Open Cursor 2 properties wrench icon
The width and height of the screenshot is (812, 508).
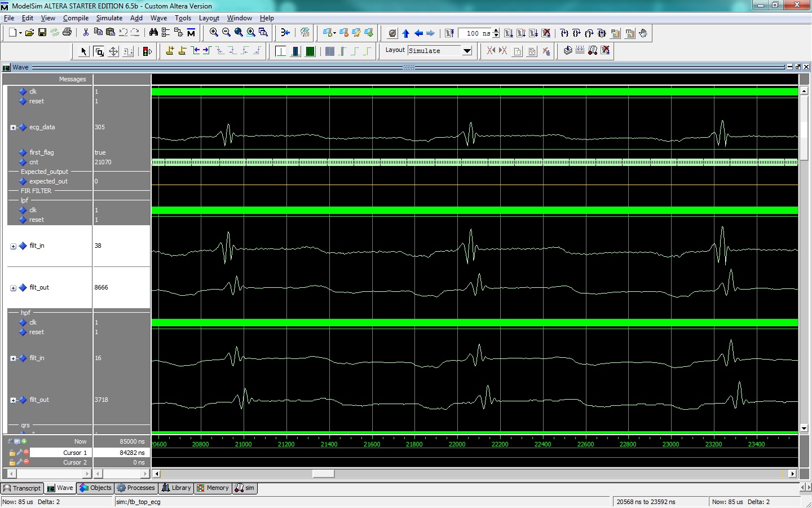coord(20,462)
